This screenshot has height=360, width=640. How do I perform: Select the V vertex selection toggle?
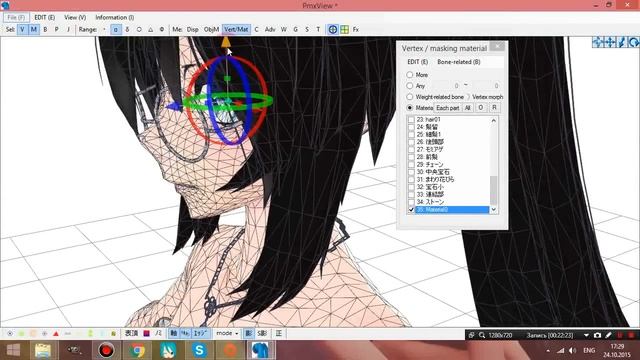click(x=22, y=29)
